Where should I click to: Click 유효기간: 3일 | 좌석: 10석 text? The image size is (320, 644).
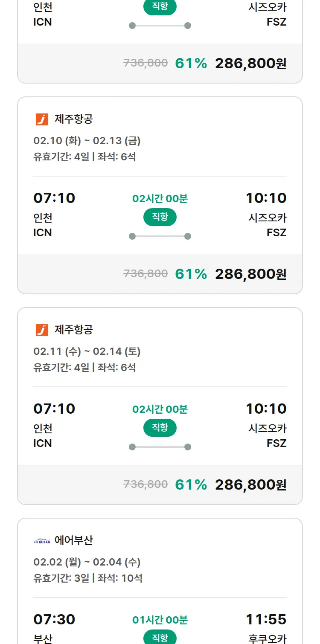click(88, 578)
